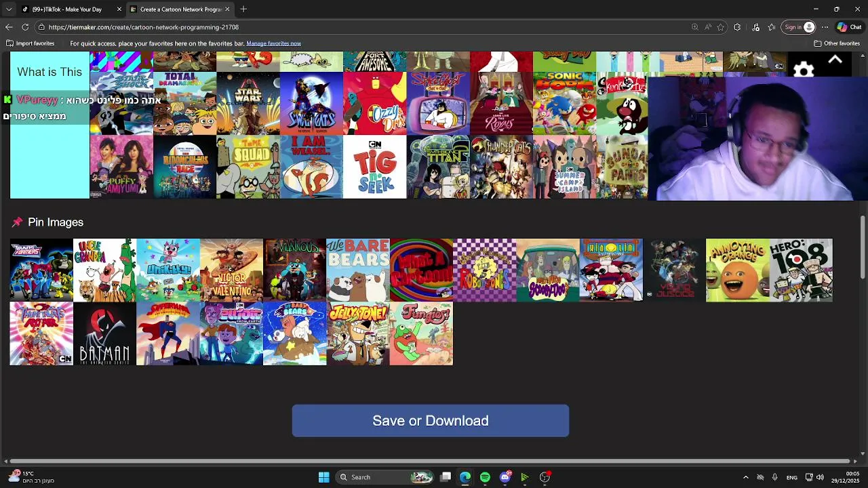Open Manage favorites now link
Screen dimensions: 868x488
pyautogui.click(x=273, y=43)
